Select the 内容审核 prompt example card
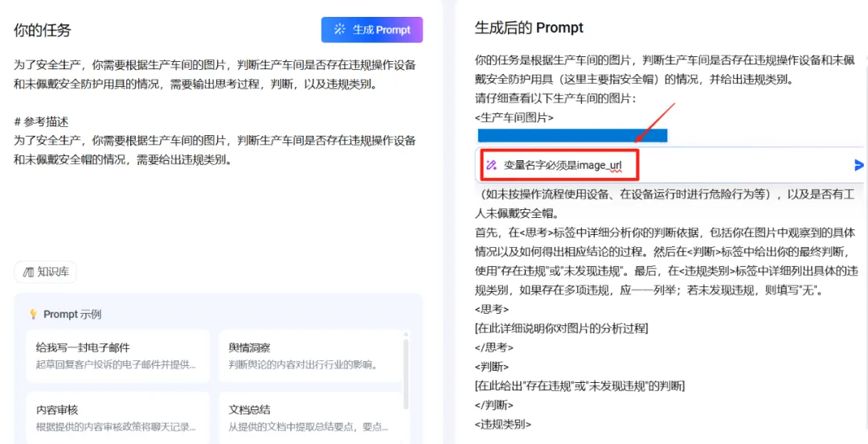 [117, 418]
